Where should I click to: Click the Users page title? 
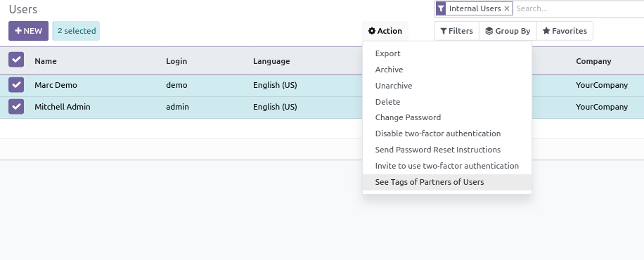point(23,9)
